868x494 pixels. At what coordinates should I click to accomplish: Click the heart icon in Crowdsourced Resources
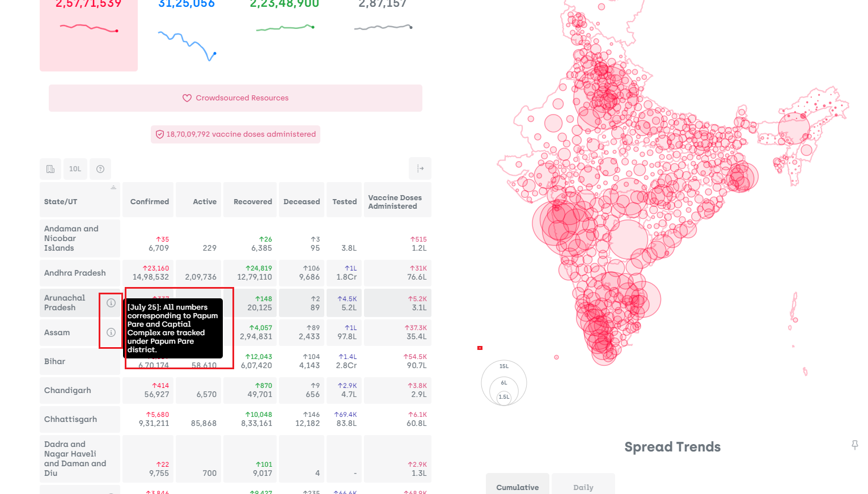pyautogui.click(x=187, y=98)
